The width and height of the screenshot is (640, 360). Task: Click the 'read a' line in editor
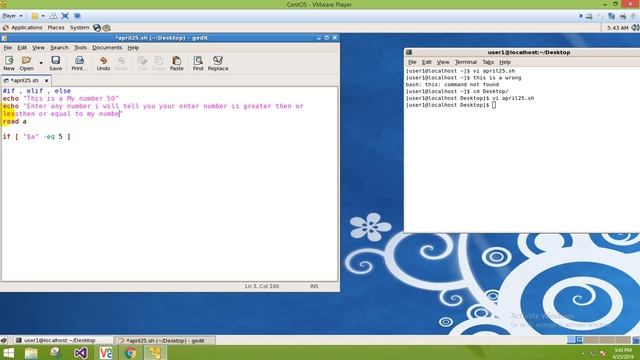click(x=15, y=122)
